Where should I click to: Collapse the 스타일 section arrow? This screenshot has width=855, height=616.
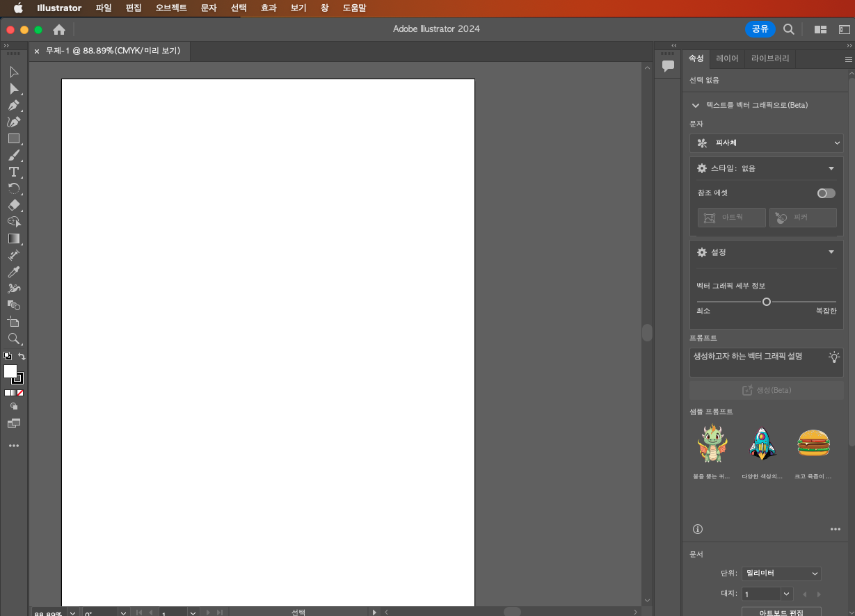tap(831, 168)
